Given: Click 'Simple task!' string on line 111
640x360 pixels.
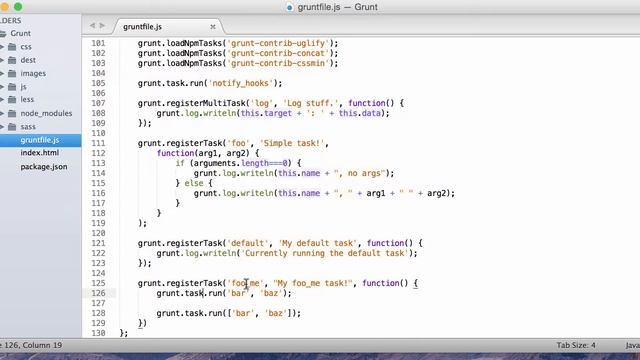Looking at the screenshot, I should [291, 143].
